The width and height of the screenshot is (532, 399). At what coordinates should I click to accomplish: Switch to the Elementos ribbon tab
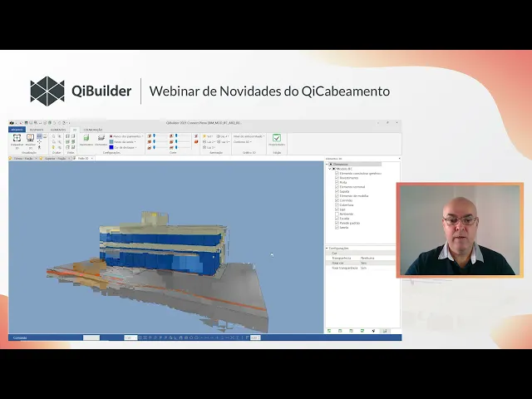pyautogui.click(x=58, y=130)
